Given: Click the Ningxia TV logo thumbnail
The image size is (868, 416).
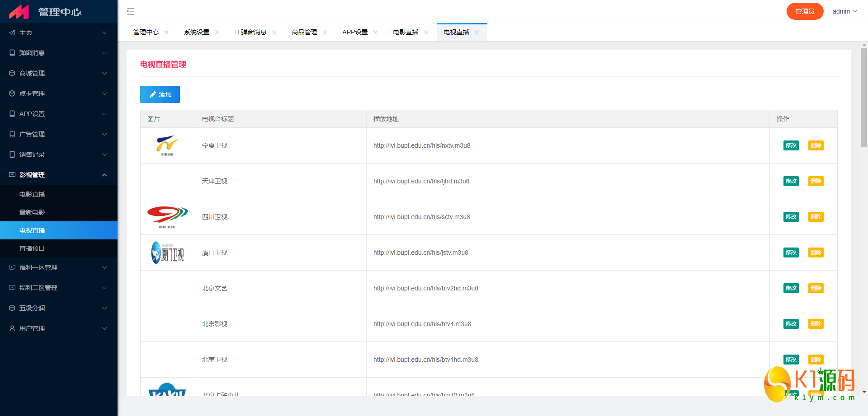Looking at the screenshot, I should click(x=167, y=145).
